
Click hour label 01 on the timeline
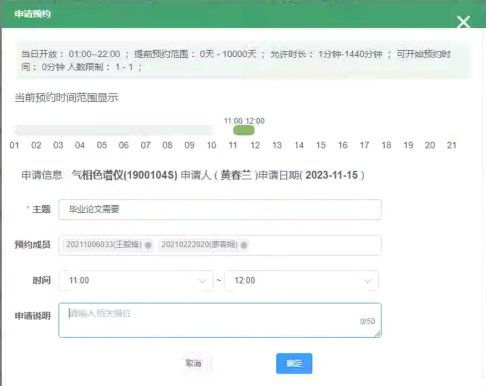point(14,145)
